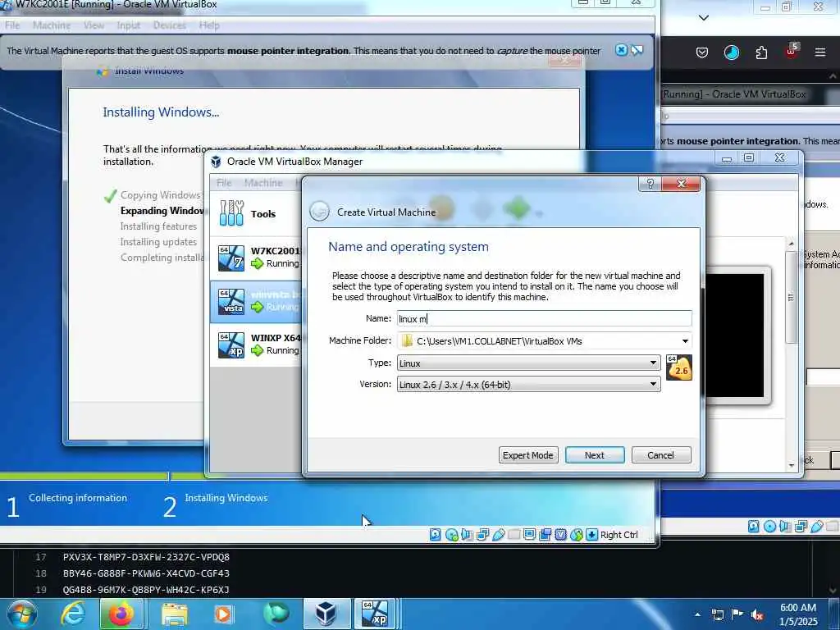Open Devices menu in W7KC2001E VM window
Screen dimensions: 840x630
point(169,25)
